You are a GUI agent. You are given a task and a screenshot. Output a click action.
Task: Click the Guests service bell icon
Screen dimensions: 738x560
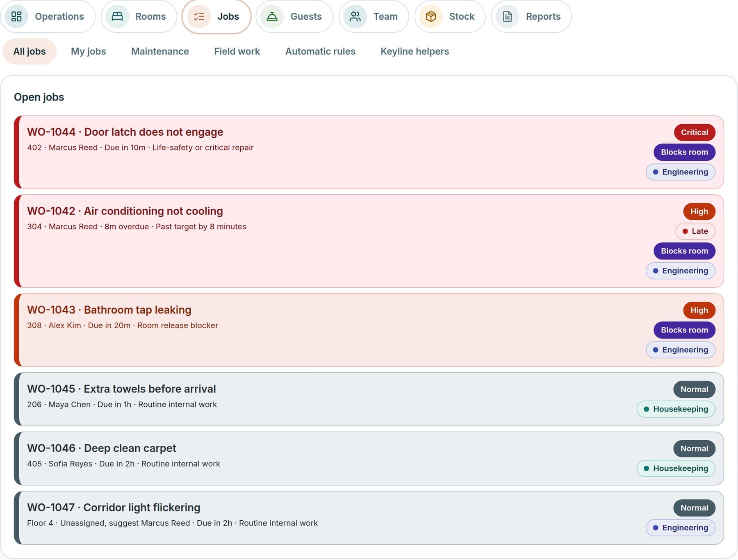272,16
